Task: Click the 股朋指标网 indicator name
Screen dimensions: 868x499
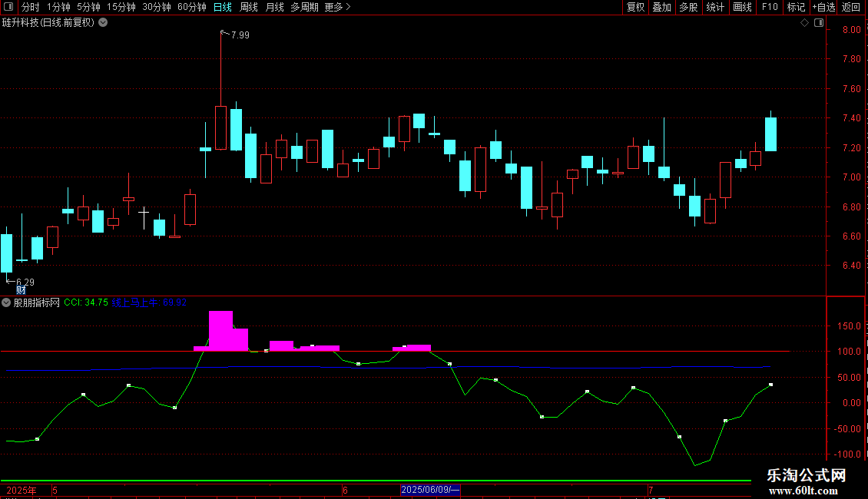Action: [37, 302]
